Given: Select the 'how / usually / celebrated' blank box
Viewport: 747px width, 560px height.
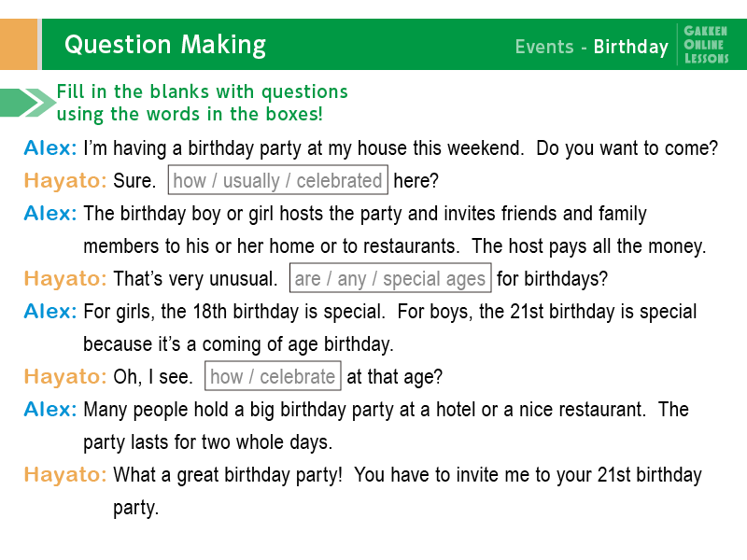Looking at the screenshot, I should click(x=277, y=180).
